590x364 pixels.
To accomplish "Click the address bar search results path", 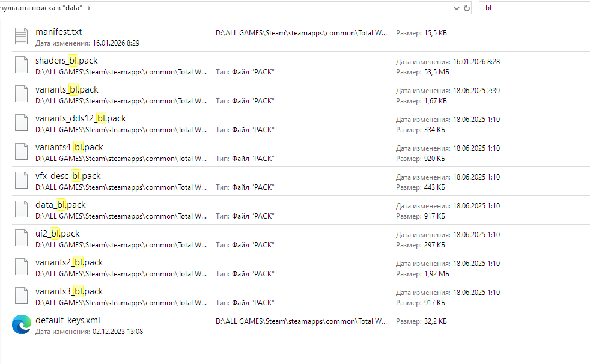I will coord(41,8).
